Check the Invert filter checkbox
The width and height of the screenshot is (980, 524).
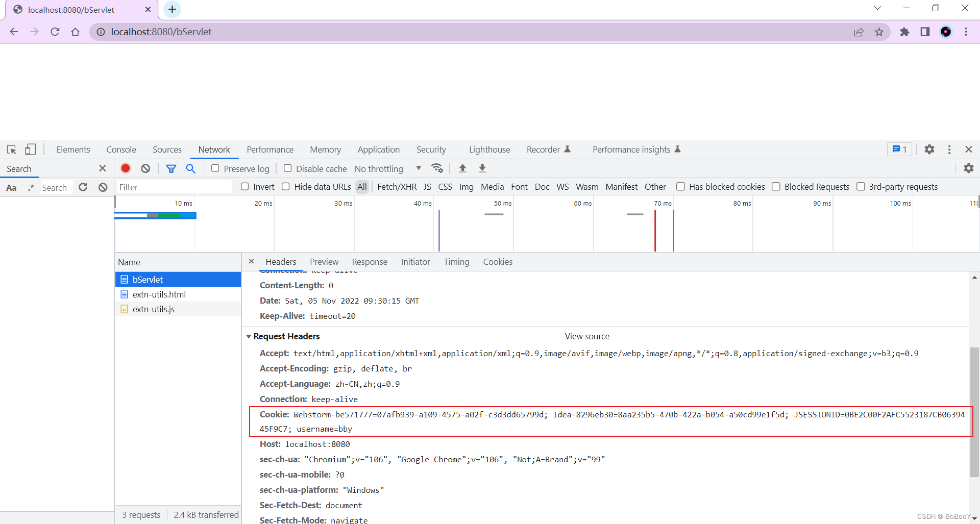click(245, 187)
